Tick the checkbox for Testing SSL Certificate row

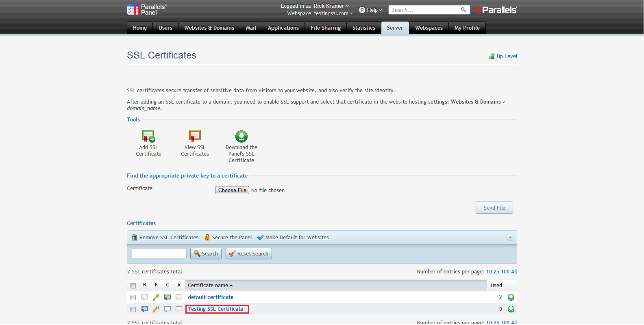[133, 309]
